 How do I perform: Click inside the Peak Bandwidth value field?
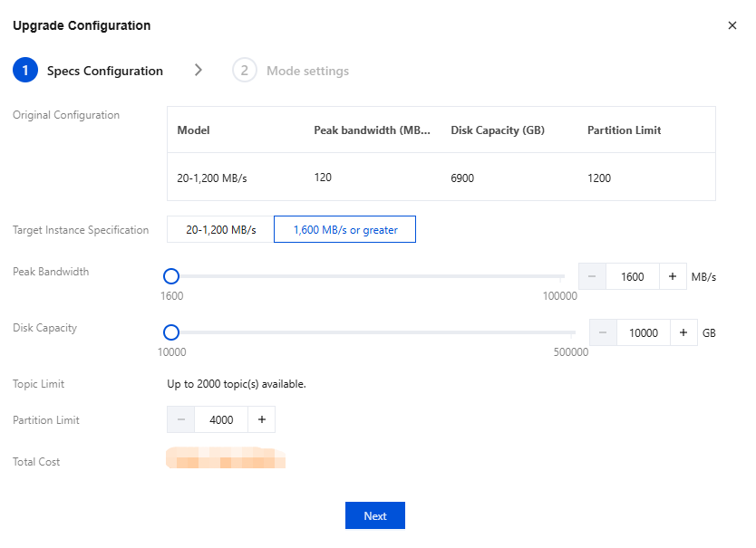click(632, 276)
